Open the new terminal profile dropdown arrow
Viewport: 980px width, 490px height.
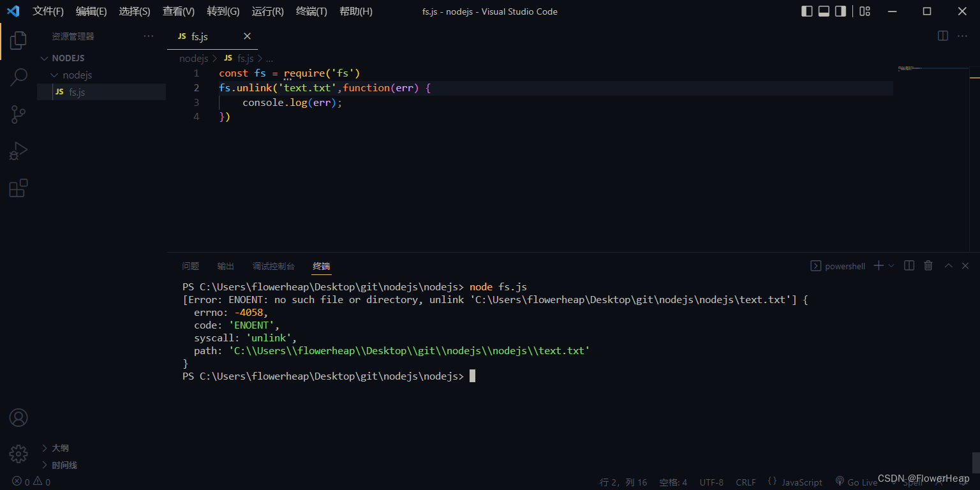(891, 265)
